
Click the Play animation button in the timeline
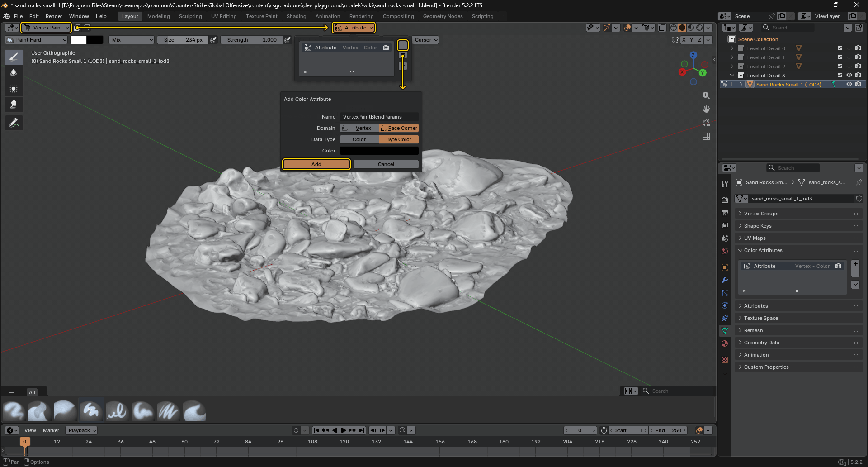tap(344, 430)
